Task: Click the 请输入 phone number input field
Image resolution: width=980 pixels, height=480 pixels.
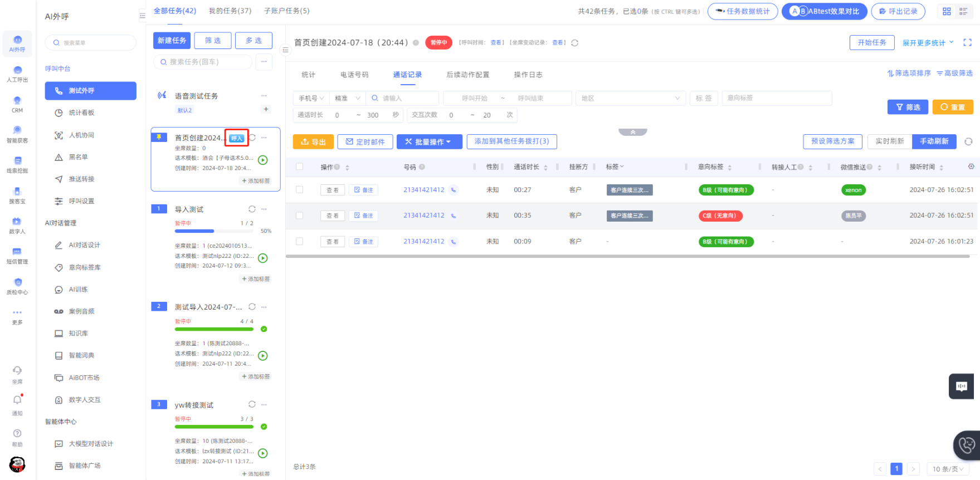Action: click(x=402, y=98)
